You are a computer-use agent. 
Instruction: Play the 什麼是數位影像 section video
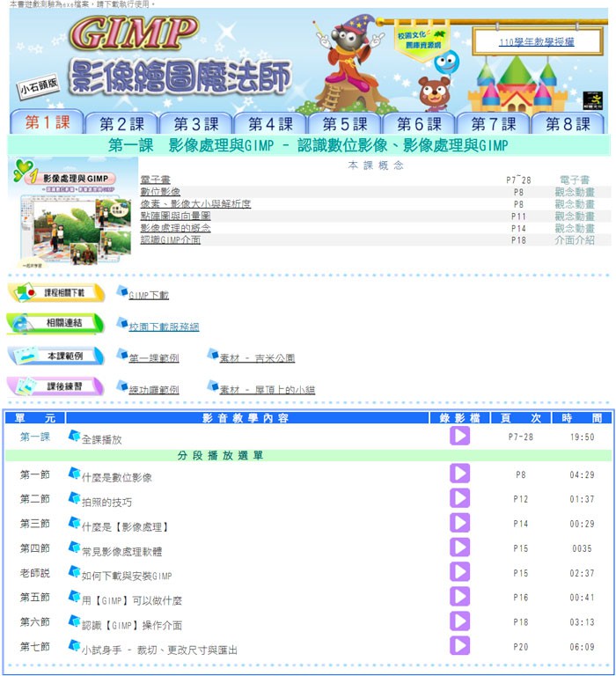(459, 474)
